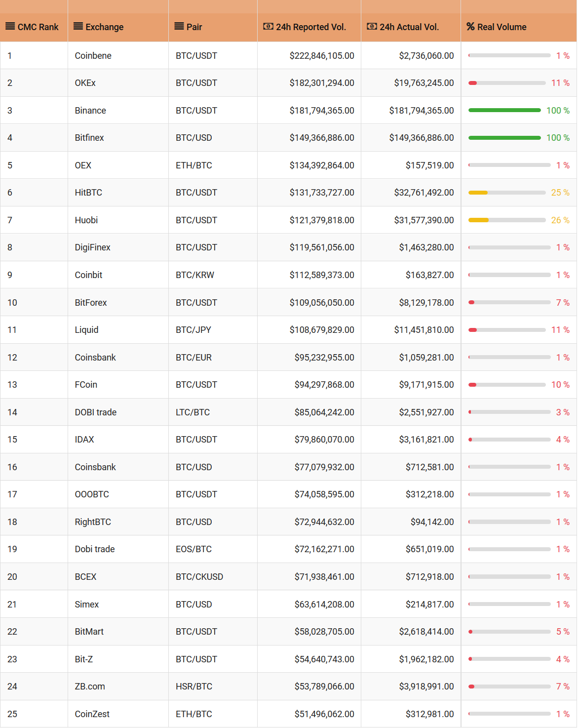Select the Bitfinex exchange name
This screenshot has height=728, width=578.
[x=89, y=138]
